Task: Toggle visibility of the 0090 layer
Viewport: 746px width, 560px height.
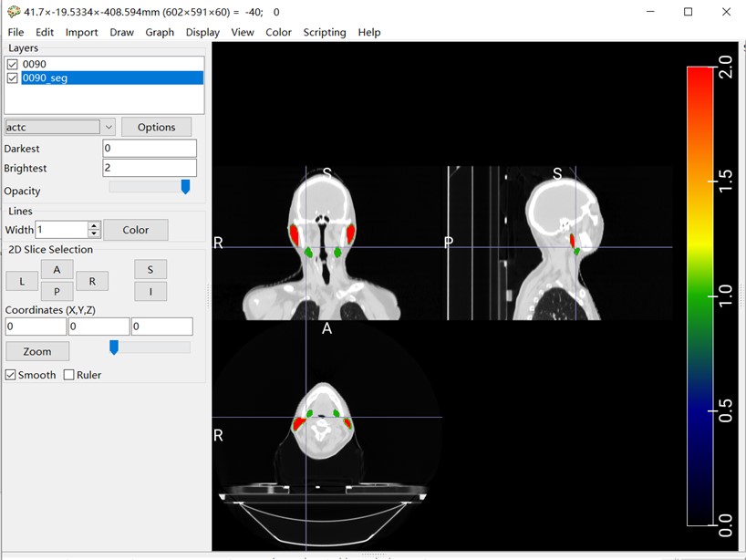Action: [x=12, y=64]
